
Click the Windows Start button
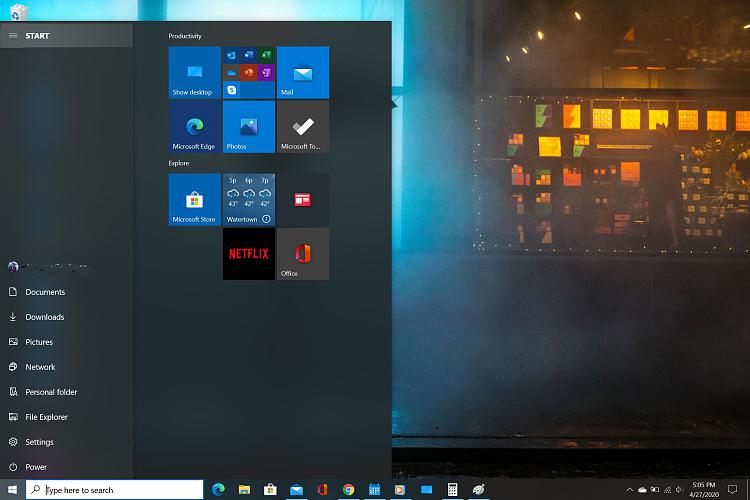tap(12, 489)
